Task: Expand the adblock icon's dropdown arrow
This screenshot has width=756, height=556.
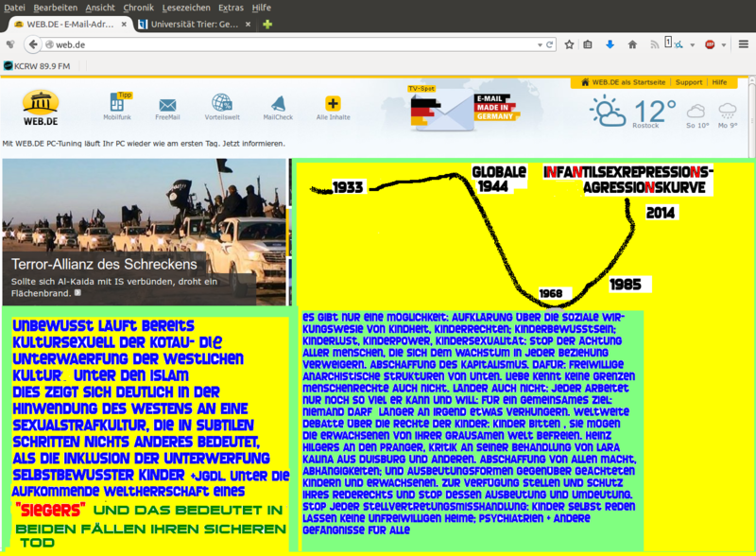Action: [722, 43]
